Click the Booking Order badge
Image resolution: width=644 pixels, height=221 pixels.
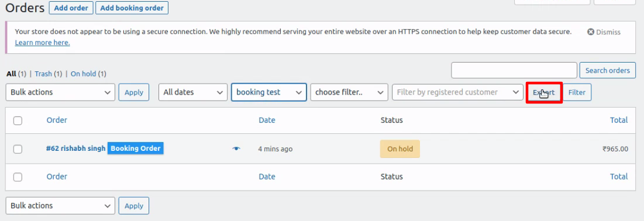[x=136, y=149]
